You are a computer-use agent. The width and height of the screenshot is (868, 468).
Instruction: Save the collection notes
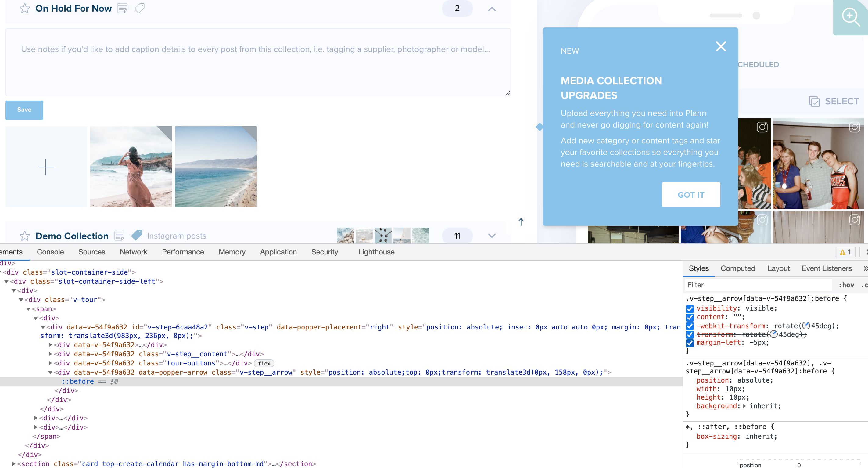(24, 110)
